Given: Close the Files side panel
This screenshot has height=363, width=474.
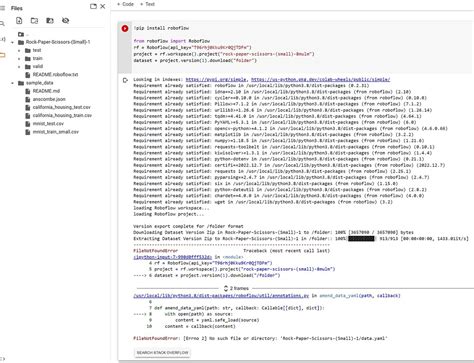Looking at the screenshot, I should click(x=103, y=6).
